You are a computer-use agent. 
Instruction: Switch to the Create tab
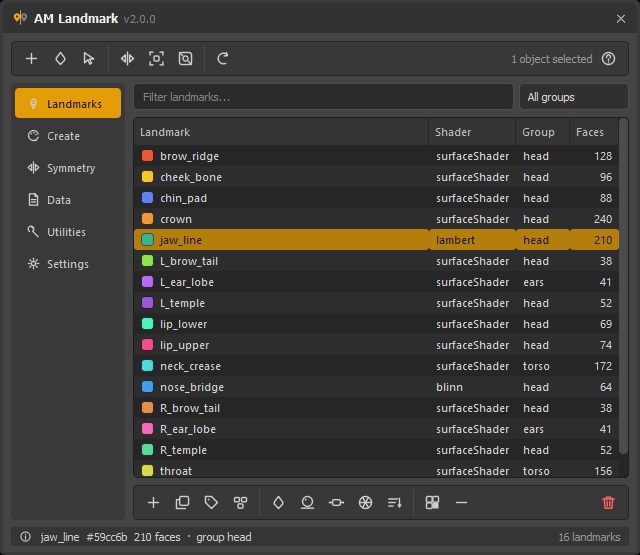coord(68,136)
